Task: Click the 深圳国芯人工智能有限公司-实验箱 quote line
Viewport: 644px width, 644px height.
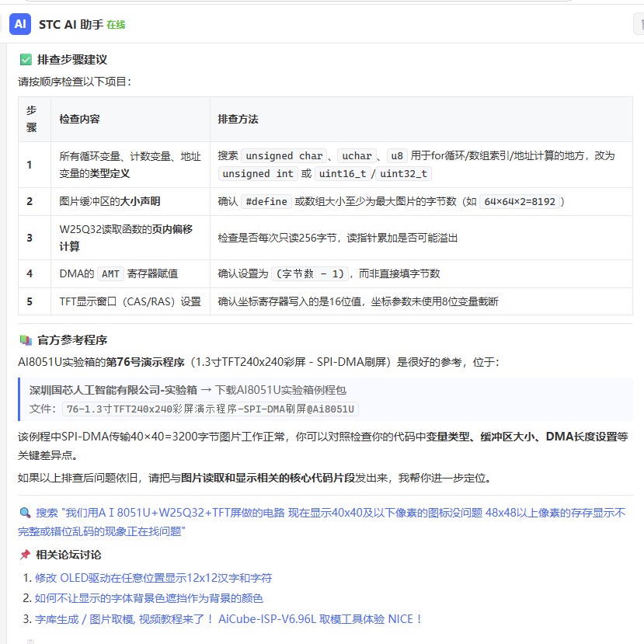Action: (188, 390)
